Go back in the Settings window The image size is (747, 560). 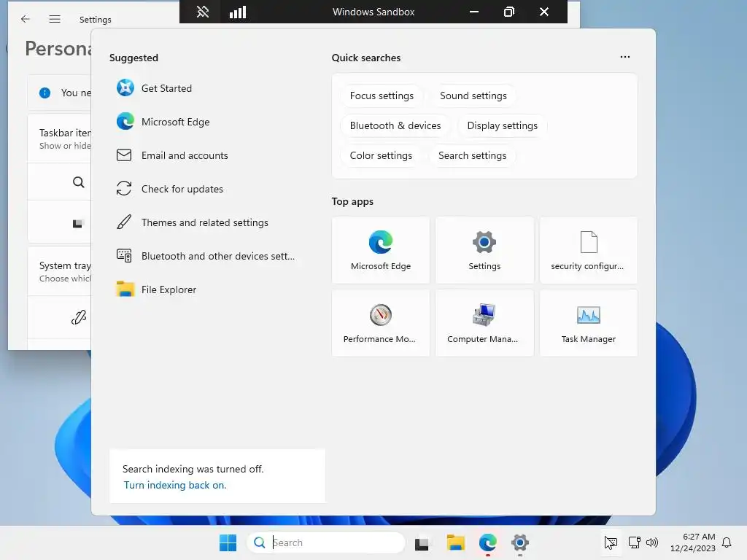point(26,19)
